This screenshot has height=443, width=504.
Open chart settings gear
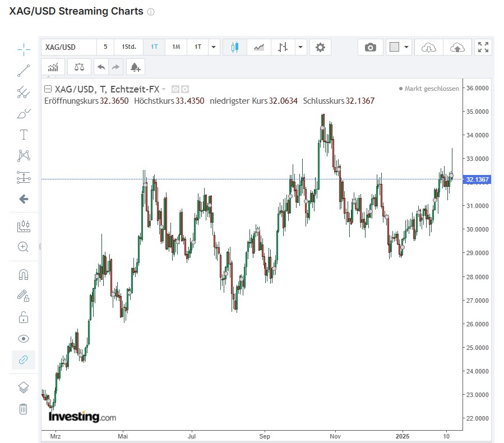(320, 47)
